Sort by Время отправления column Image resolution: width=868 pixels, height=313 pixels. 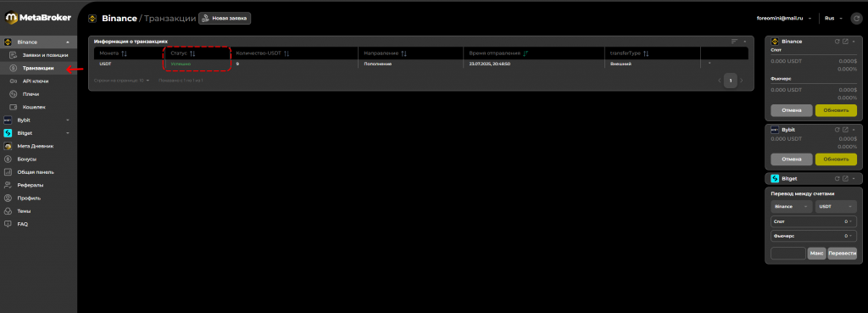(x=526, y=53)
